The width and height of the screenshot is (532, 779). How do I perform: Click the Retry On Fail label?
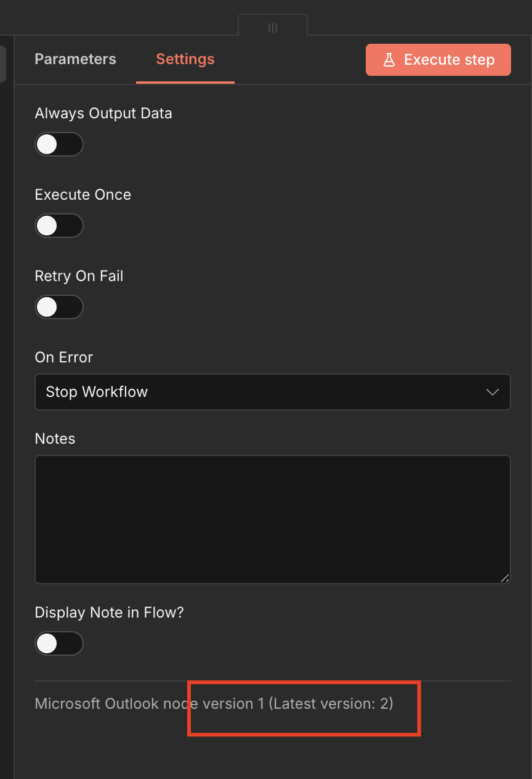79,276
